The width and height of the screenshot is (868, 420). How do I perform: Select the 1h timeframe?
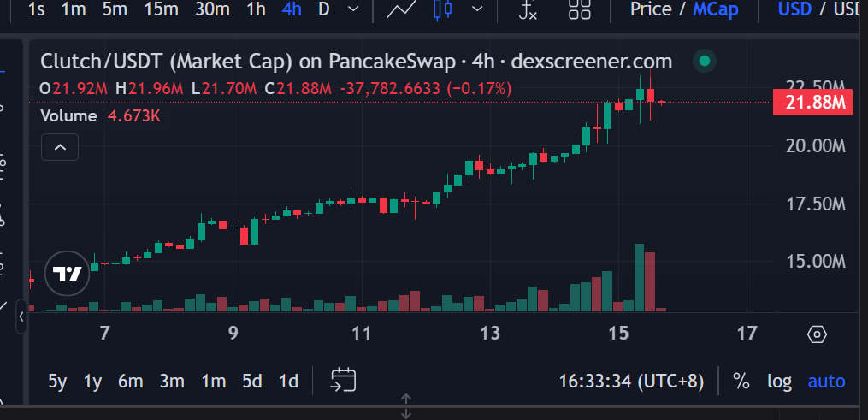[256, 9]
